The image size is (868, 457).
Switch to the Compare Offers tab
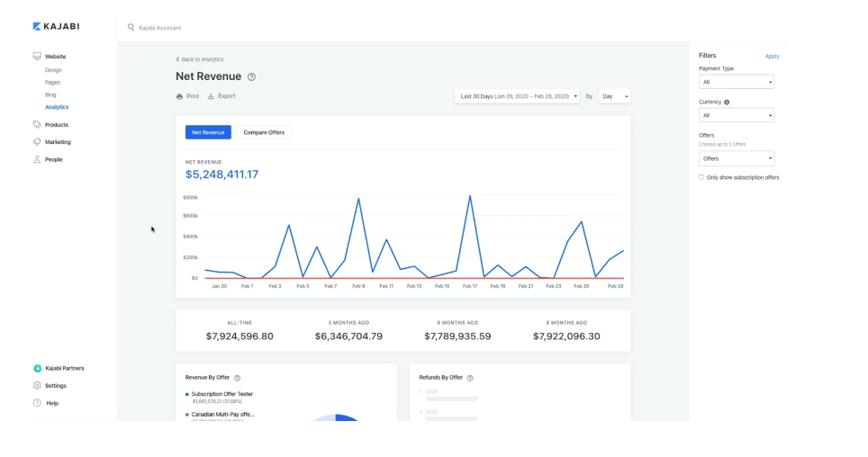pos(264,133)
